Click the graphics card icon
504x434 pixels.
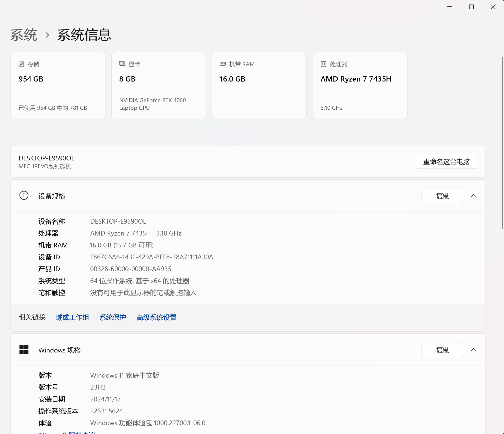pyautogui.click(x=122, y=64)
